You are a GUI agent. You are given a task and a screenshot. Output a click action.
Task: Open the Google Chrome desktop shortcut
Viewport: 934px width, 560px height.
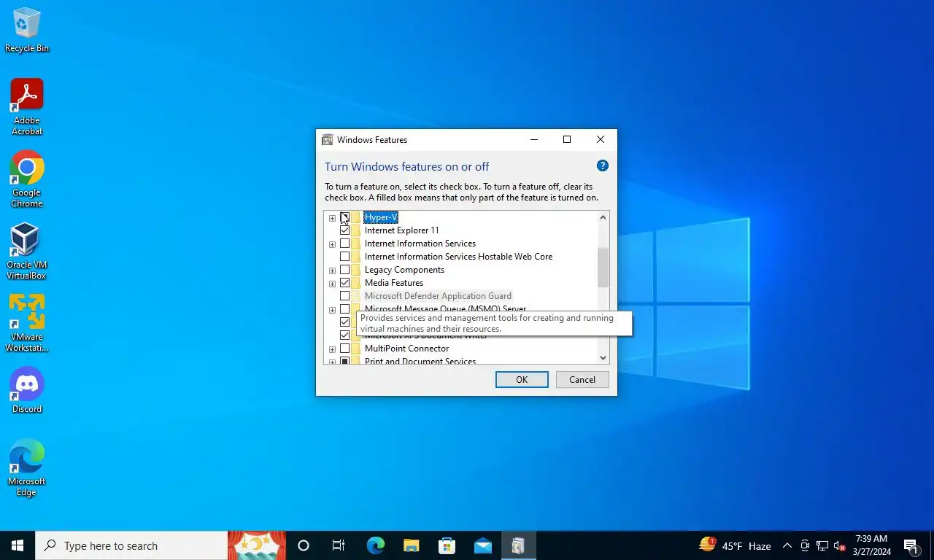27,179
